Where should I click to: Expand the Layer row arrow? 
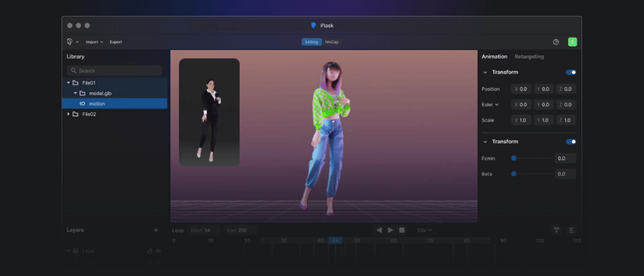68,251
